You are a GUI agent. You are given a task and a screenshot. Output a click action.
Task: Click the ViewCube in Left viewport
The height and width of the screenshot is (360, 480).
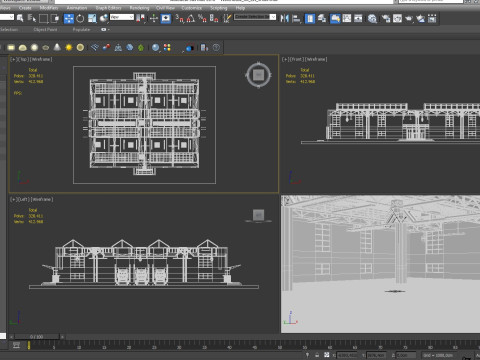[258, 216]
